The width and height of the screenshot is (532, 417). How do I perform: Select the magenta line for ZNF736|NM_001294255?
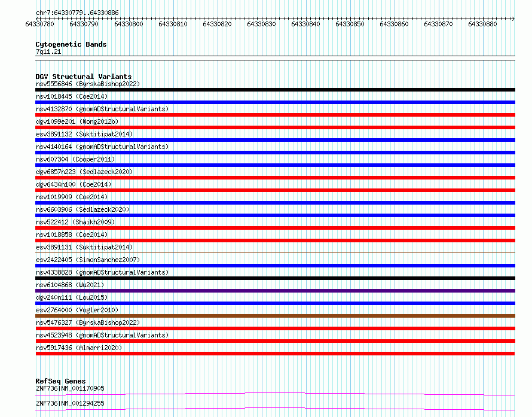275,409
